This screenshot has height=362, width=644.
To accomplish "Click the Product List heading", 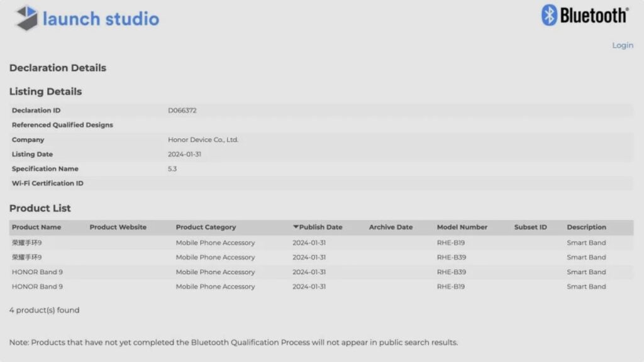I will [x=40, y=208].
